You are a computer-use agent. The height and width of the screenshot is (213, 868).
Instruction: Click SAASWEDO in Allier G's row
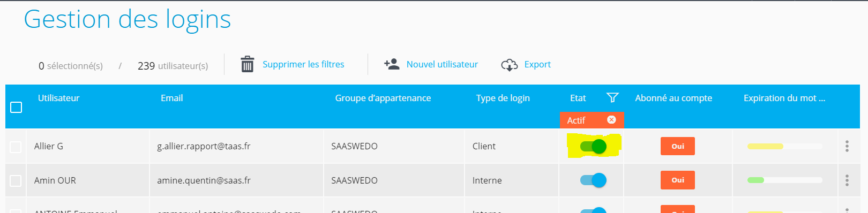pos(354,146)
